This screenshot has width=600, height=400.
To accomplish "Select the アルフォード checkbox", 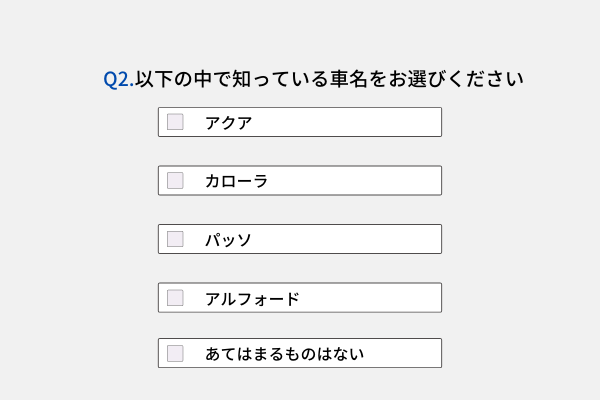I will tap(175, 298).
